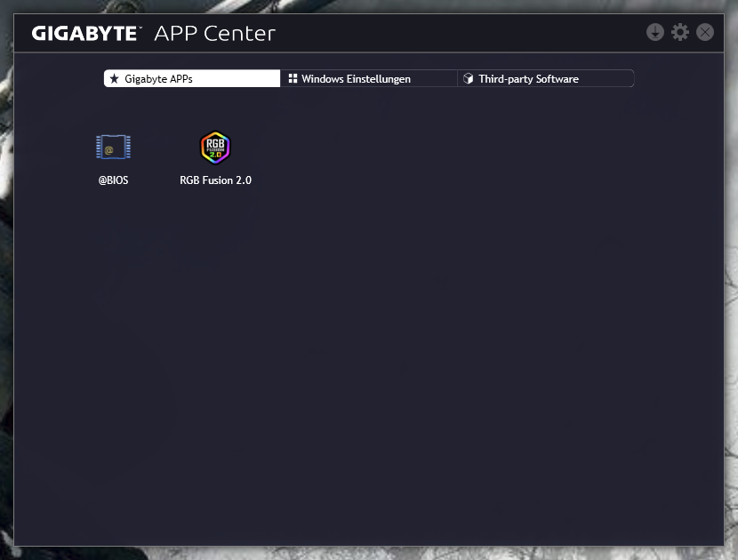Switch to Windows Einstellungen tab

click(x=368, y=78)
